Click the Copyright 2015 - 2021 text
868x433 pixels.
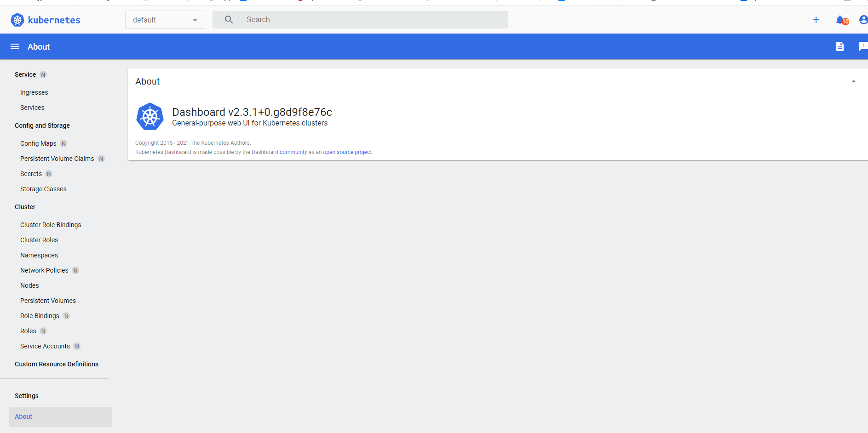pyautogui.click(x=193, y=143)
